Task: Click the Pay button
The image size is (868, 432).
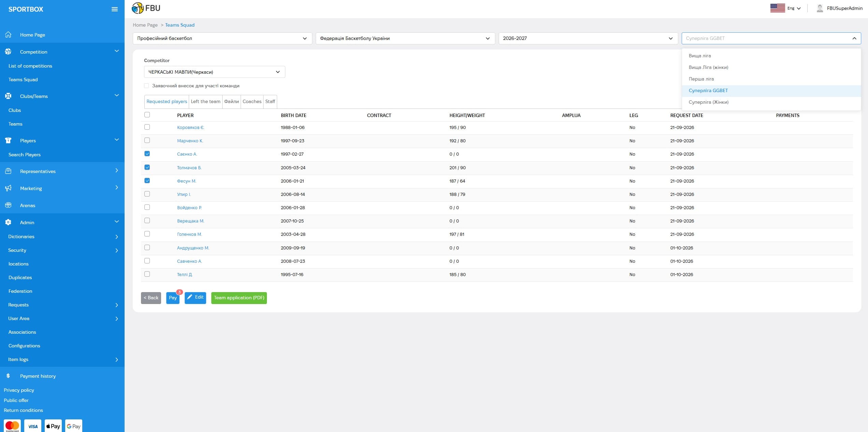Action: [173, 298]
